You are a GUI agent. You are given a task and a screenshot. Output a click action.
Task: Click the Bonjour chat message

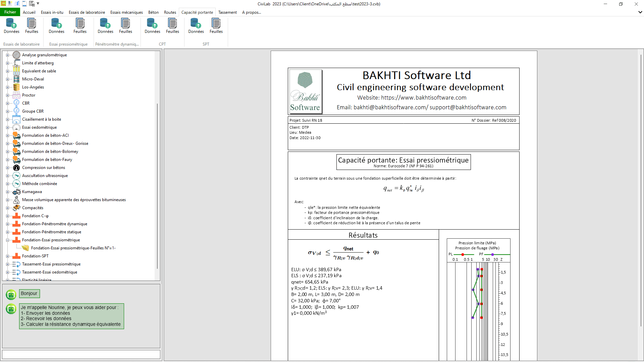click(29, 293)
